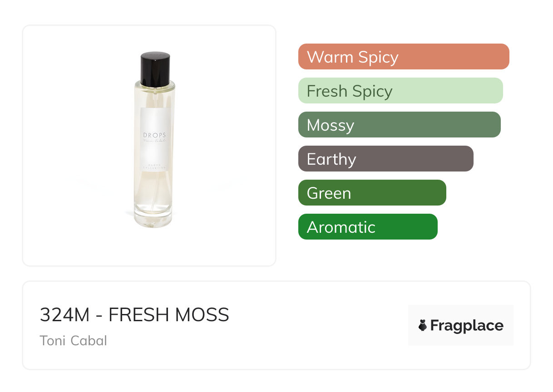Click the Warm Spicy label text
Image resolution: width=553 pixels, height=392 pixels.
353,57
